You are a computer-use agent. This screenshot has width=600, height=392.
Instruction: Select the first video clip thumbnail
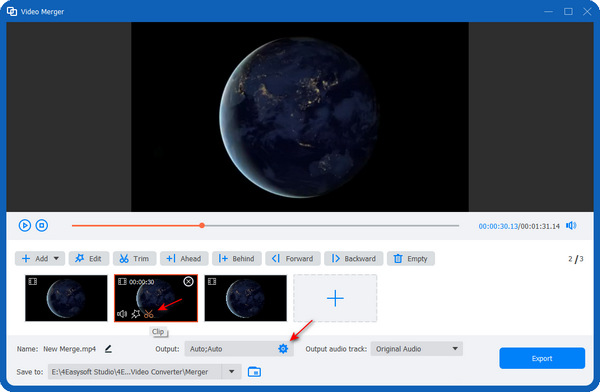(x=66, y=298)
